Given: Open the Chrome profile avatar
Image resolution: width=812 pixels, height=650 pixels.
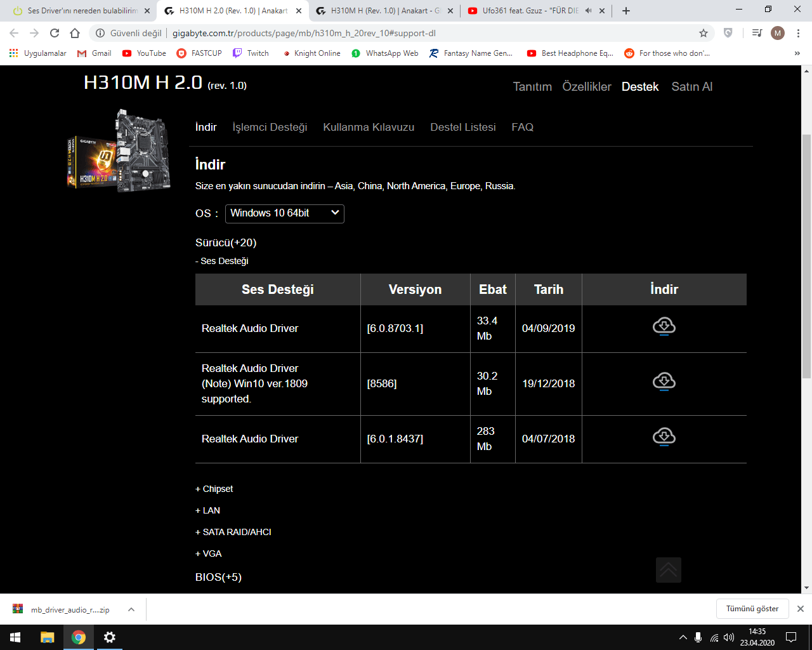Looking at the screenshot, I should tap(778, 33).
